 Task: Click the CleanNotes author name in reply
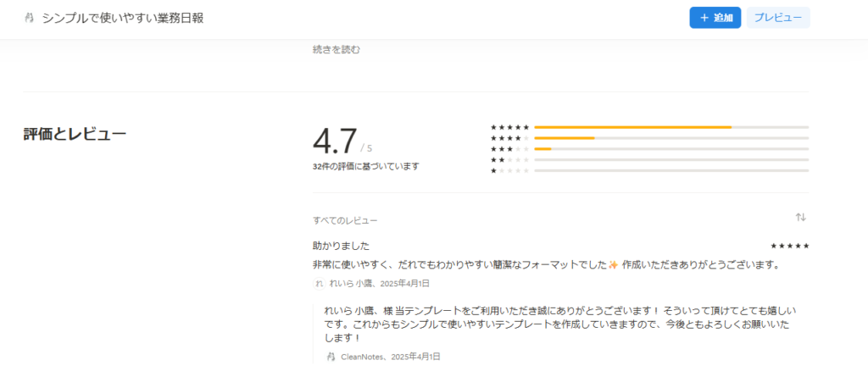tap(362, 357)
